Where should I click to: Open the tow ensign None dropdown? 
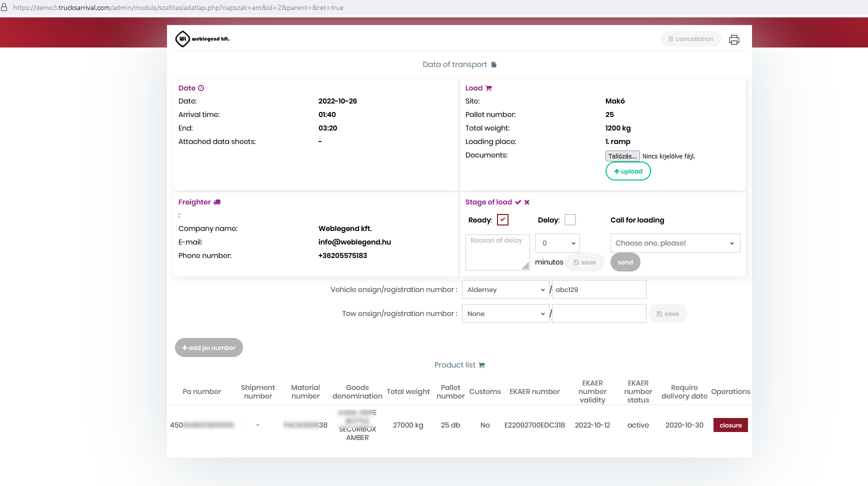coord(505,314)
